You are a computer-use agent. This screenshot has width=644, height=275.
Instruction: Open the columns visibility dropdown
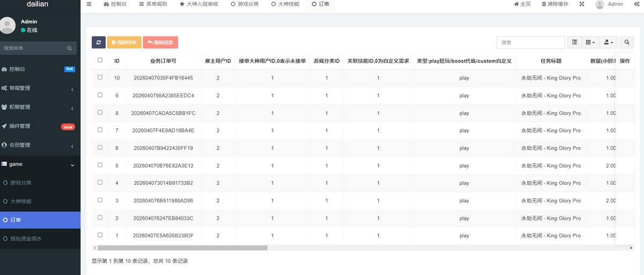pyautogui.click(x=590, y=42)
